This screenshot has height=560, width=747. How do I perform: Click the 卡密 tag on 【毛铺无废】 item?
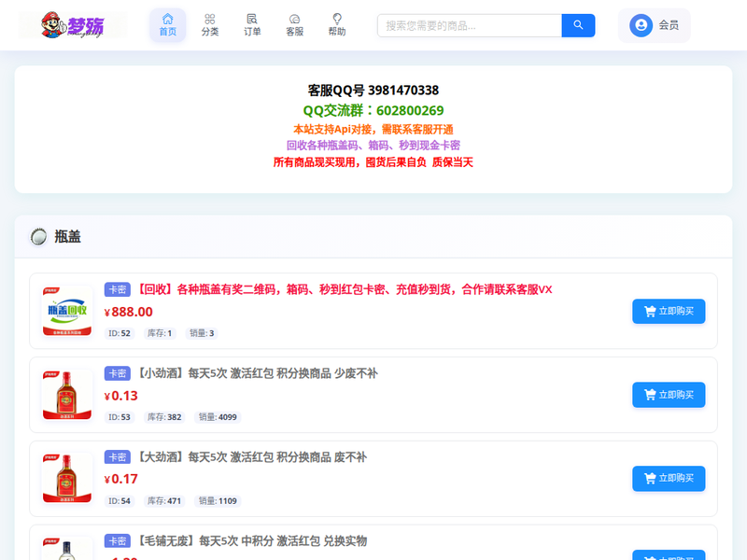coord(118,541)
